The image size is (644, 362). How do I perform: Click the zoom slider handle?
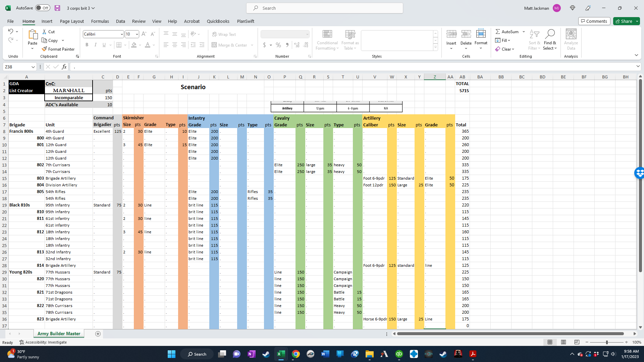click(x=607, y=342)
